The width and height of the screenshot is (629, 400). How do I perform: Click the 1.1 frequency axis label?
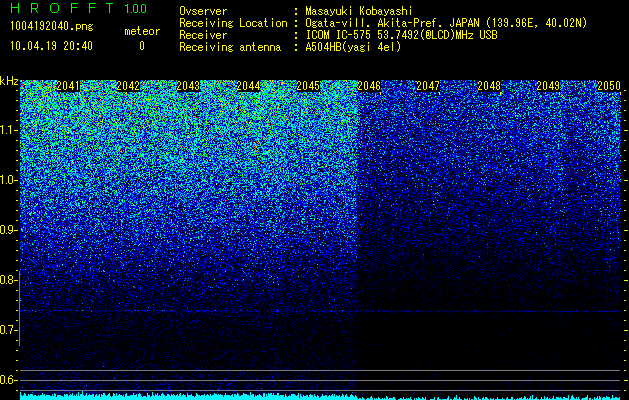[7, 130]
